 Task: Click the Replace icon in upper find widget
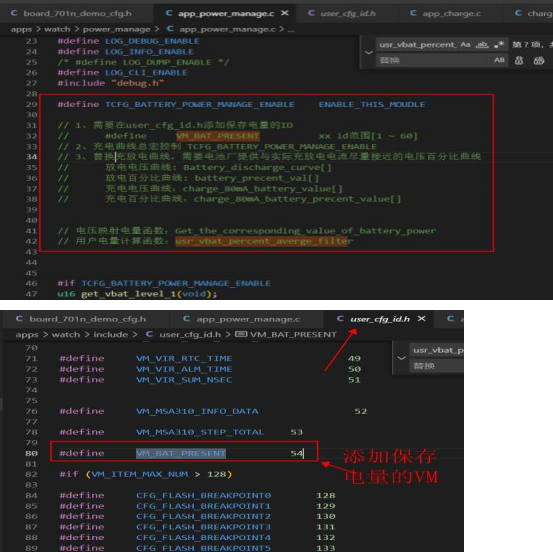tap(519, 60)
